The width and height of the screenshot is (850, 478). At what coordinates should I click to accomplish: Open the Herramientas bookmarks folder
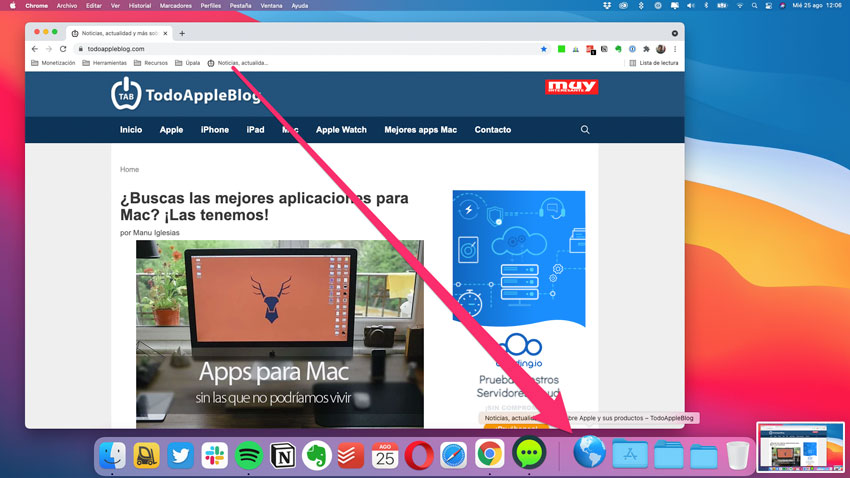(105, 63)
